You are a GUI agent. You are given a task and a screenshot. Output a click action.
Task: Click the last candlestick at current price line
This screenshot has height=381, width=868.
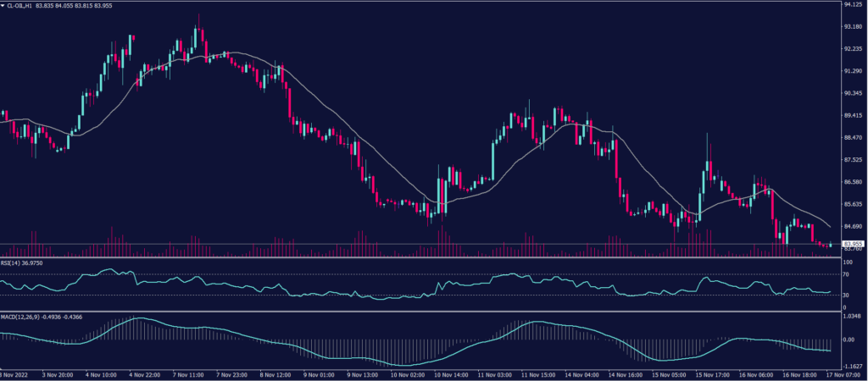831,245
